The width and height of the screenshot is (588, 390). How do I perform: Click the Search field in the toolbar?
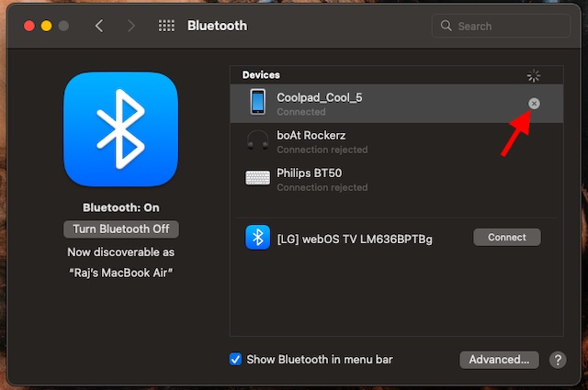tap(501, 26)
